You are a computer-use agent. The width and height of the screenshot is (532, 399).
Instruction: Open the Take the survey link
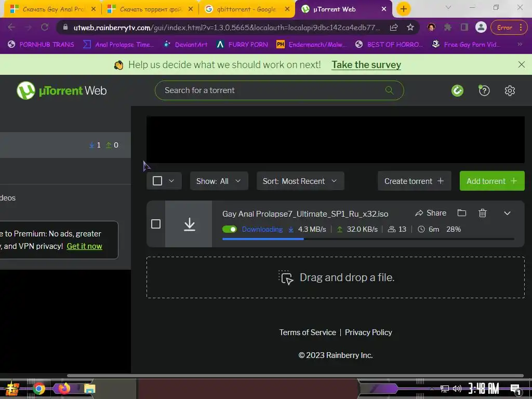coord(366,65)
